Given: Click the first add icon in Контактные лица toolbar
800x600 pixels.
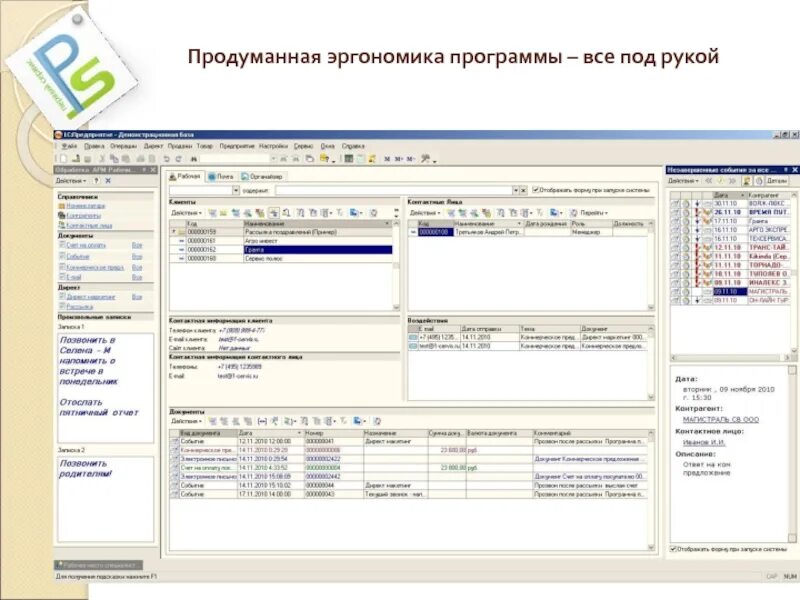Looking at the screenshot, I should (451, 213).
